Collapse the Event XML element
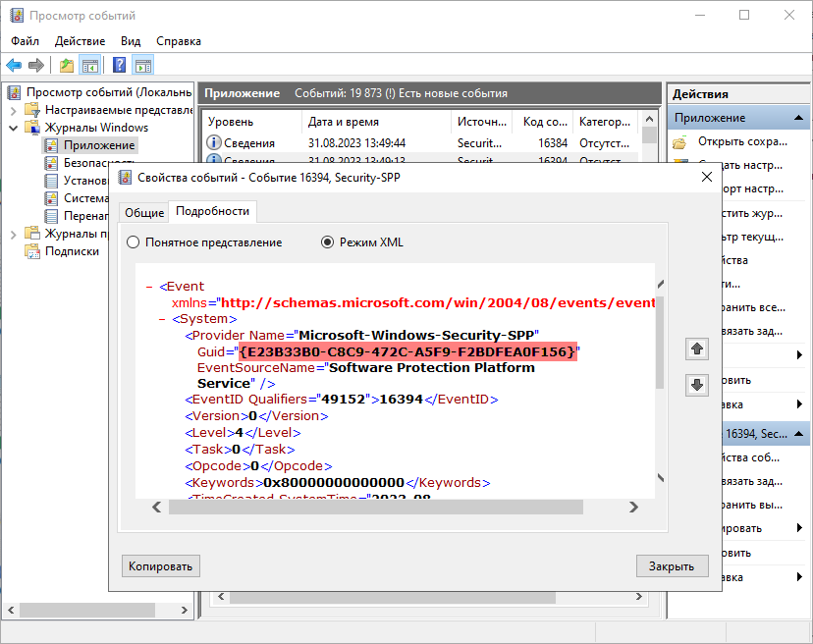This screenshot has width=813, height=644. click(150, 287)
